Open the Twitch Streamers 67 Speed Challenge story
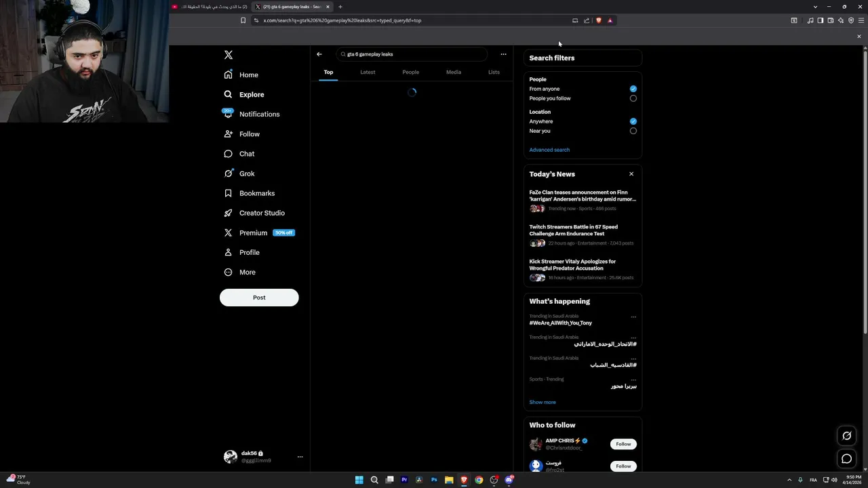The image size is (868, 488). pyautogui.click(x=583, y=235)
